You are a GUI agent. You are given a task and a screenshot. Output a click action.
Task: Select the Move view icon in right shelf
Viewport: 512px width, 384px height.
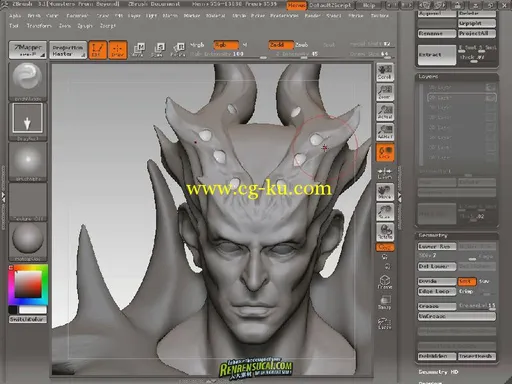[x=385, y=192]
